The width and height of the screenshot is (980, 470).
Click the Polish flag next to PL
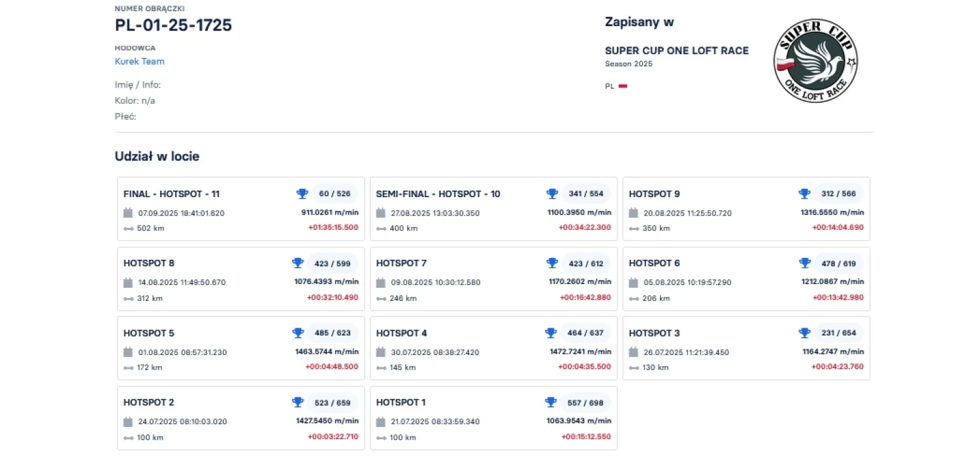(623, 86)
